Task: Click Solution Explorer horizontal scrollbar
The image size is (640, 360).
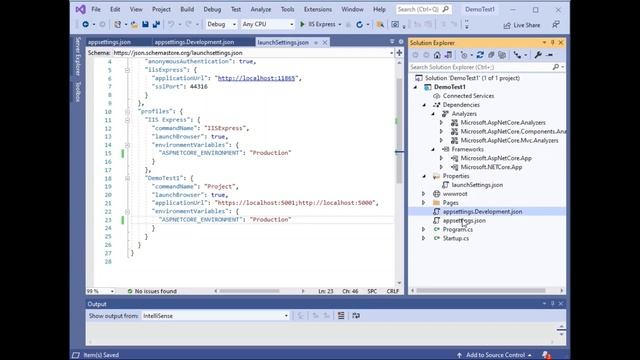Action: (481, 291)
